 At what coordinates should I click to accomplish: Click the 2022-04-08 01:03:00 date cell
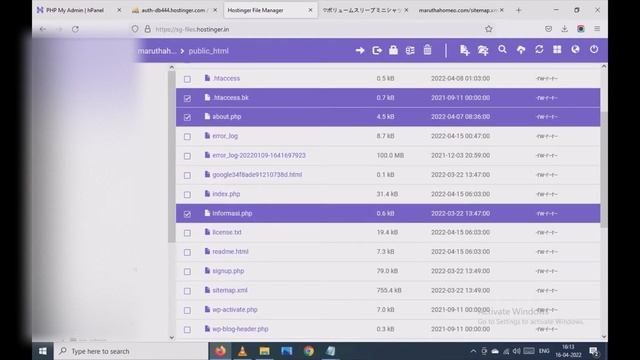[x=460, y=78]
